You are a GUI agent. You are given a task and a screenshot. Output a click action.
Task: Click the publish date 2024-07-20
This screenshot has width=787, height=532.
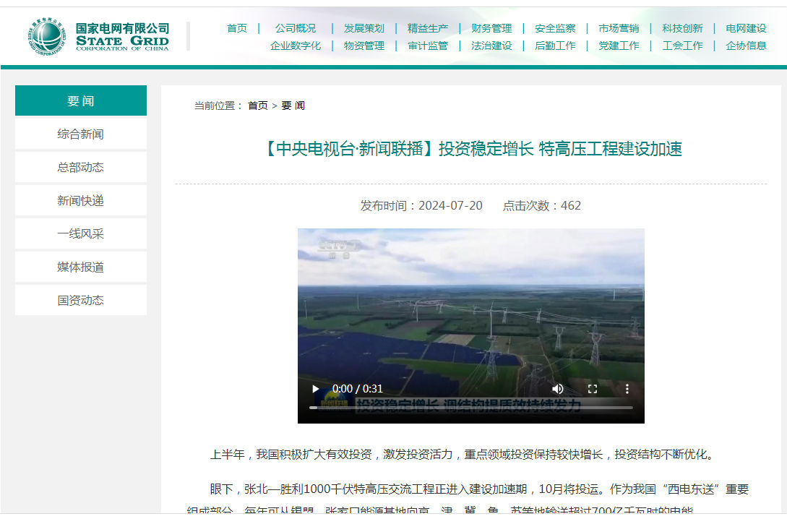click(450, 206)
